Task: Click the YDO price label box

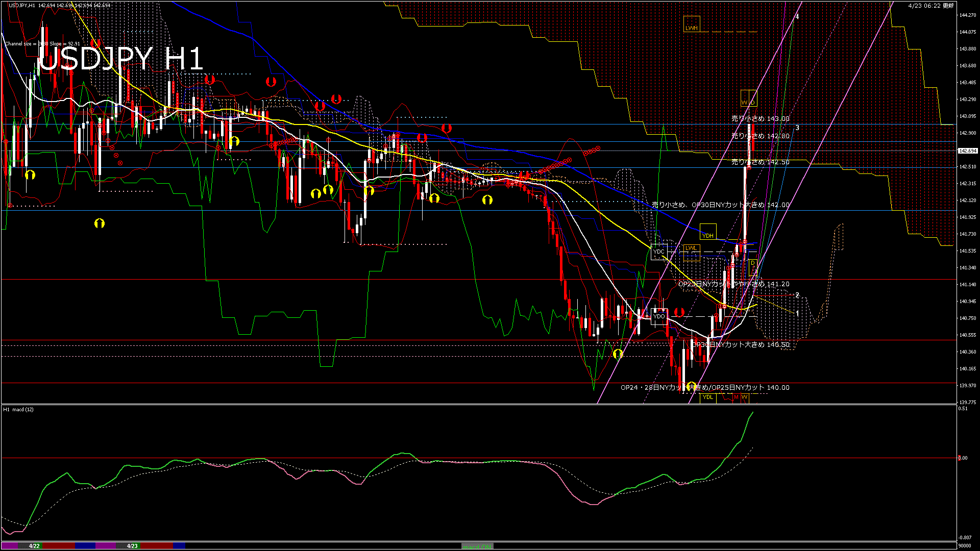Action: (x=659, y=316)
